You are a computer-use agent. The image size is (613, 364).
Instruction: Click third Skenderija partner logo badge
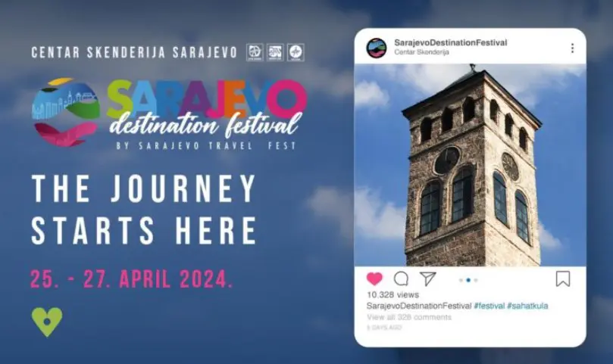pos(296,52)
